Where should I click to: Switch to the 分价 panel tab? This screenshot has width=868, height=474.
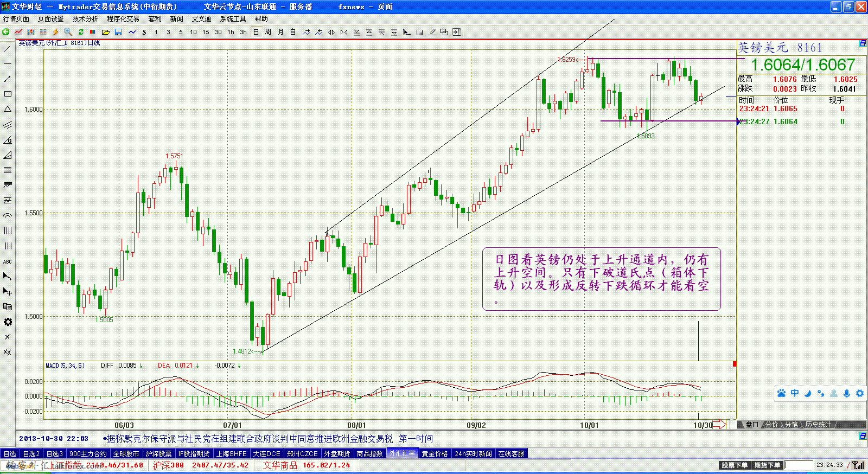coord(771,425)
